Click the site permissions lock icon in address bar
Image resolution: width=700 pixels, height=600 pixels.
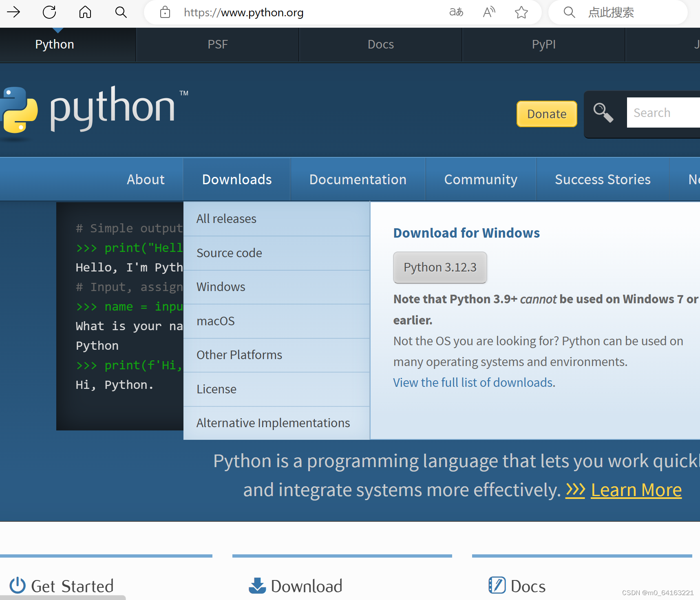click(x=165, y=12)
